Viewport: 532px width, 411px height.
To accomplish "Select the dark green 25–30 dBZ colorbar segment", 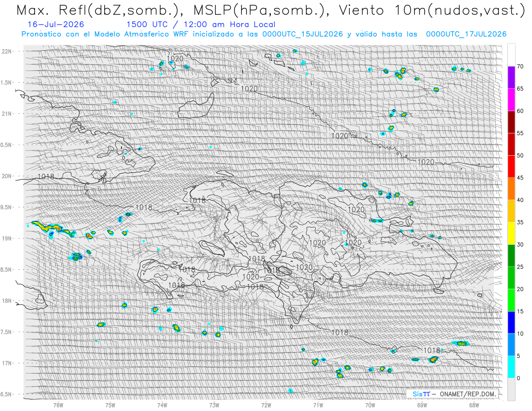I will click(511, 255).
